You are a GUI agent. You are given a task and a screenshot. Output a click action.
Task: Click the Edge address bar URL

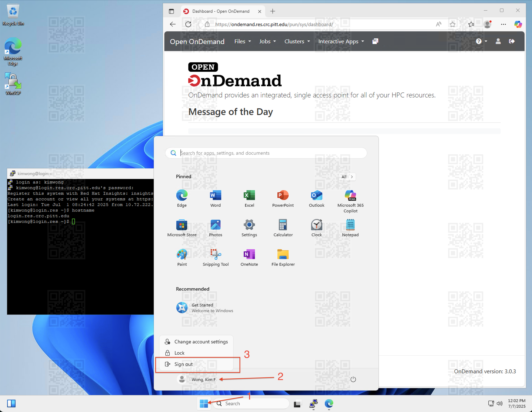coord(274,24)
